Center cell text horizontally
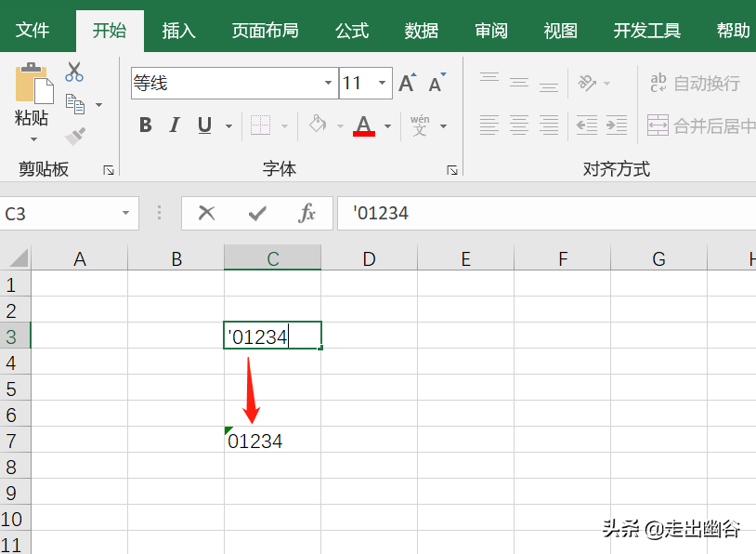Screen dimensions: 756x554 point(519,125)
